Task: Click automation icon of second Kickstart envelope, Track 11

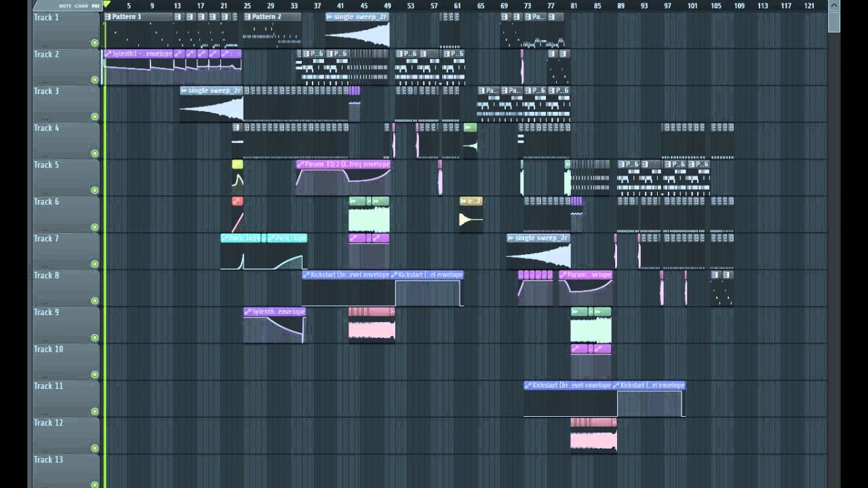Action: click(x=616, y=386)
